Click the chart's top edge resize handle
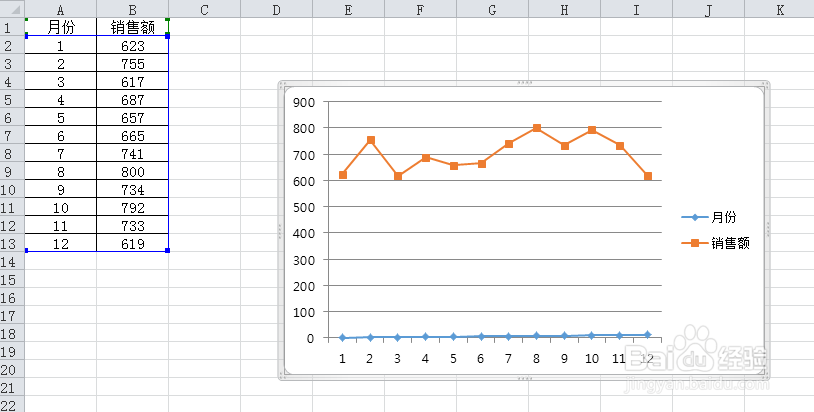This screenshot has height=412, width=814. tap(524, 83)
